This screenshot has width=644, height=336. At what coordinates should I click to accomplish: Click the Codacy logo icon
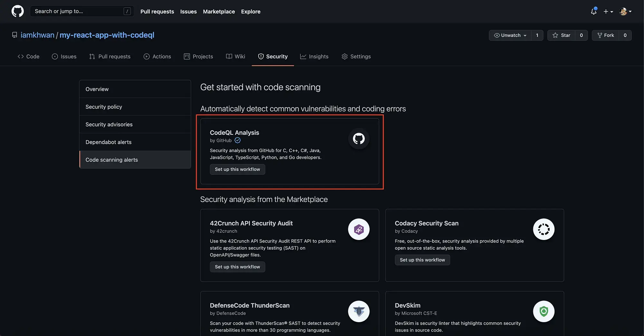click(544, 229)
